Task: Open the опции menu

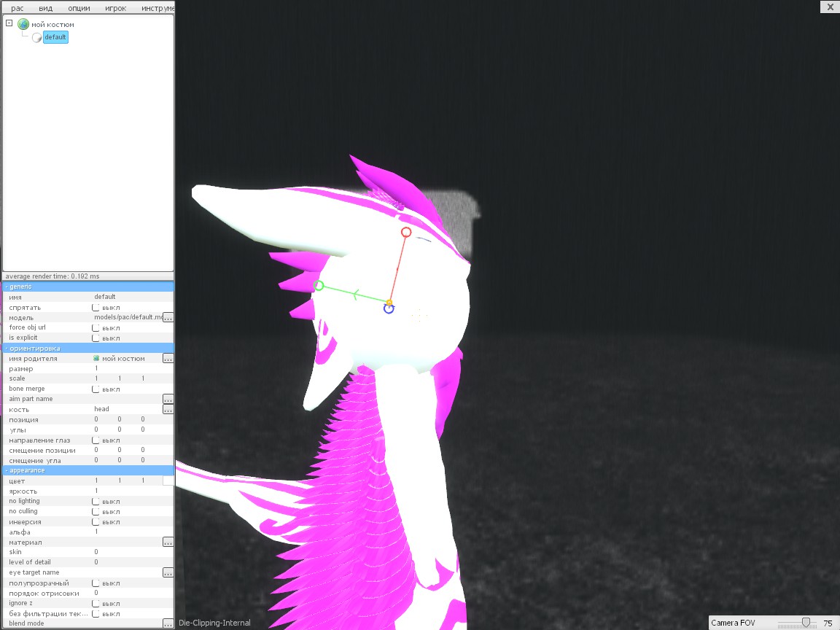Action: [x=79, y=8]
